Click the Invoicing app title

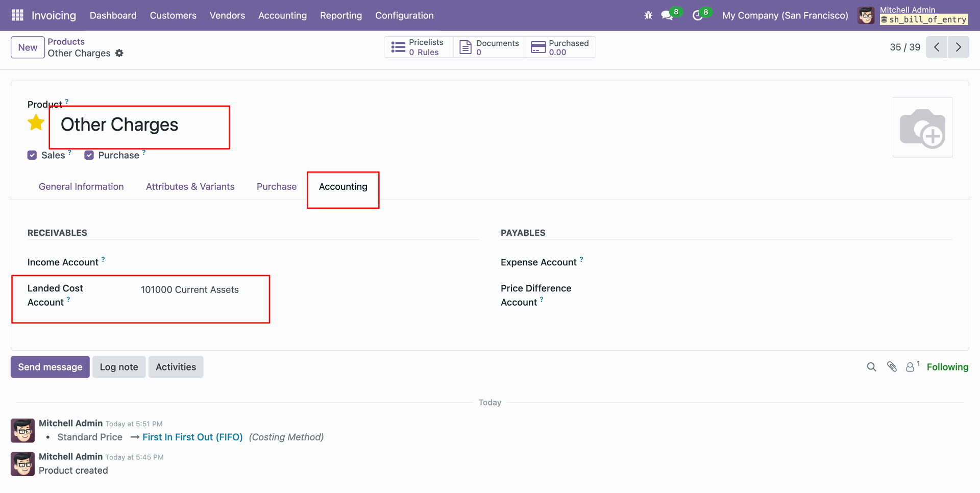[54, 15]
